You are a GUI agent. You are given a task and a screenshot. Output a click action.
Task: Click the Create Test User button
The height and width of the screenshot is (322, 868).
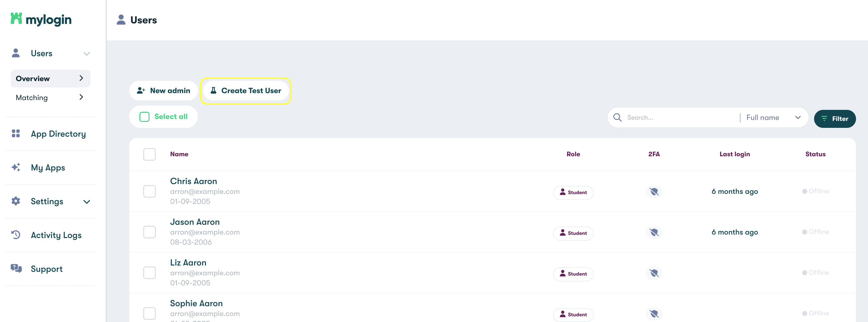tap(246, 90)
